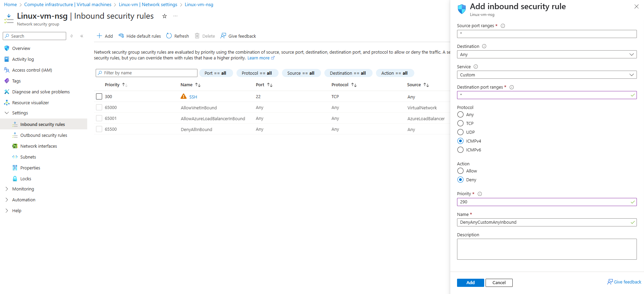Open the Action == all filter

(x=395, y=73)
